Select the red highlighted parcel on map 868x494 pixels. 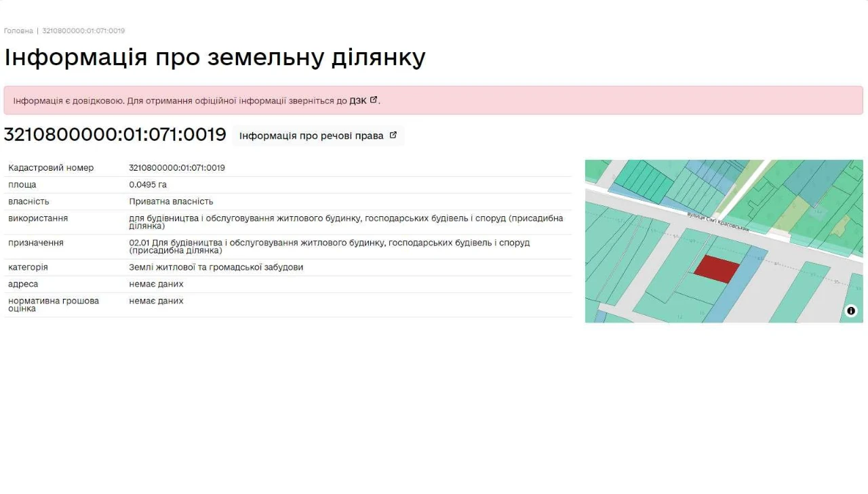click(x=717, y=269)
